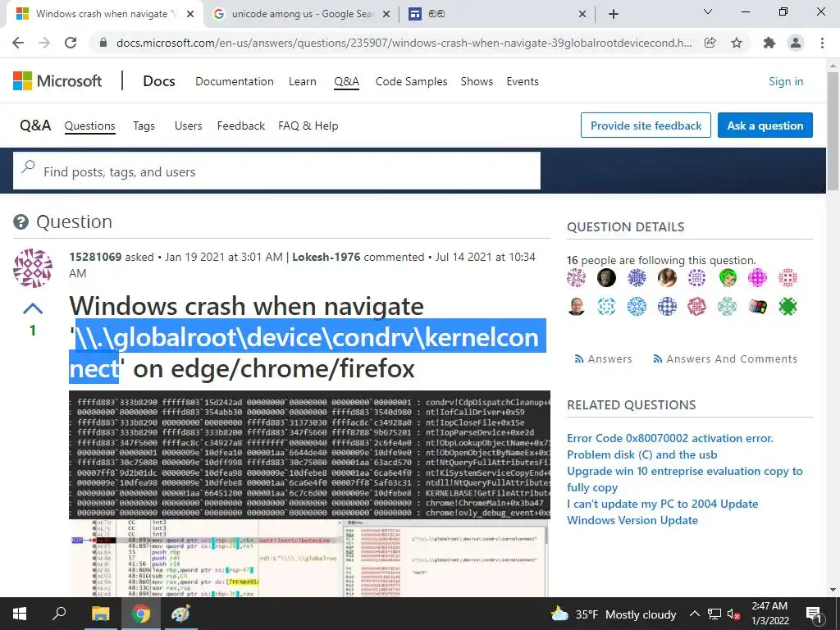Open taskbar search
The height and width of the screenshot is (630, 840).
(59, 614)
